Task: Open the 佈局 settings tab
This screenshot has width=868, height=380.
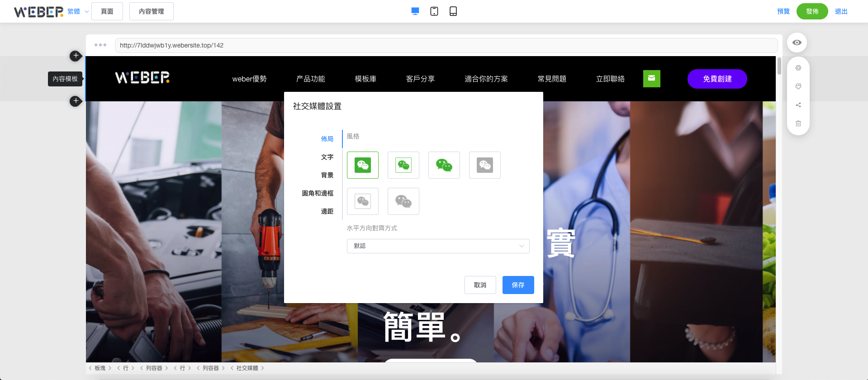Action: click(x=327, y=139)
